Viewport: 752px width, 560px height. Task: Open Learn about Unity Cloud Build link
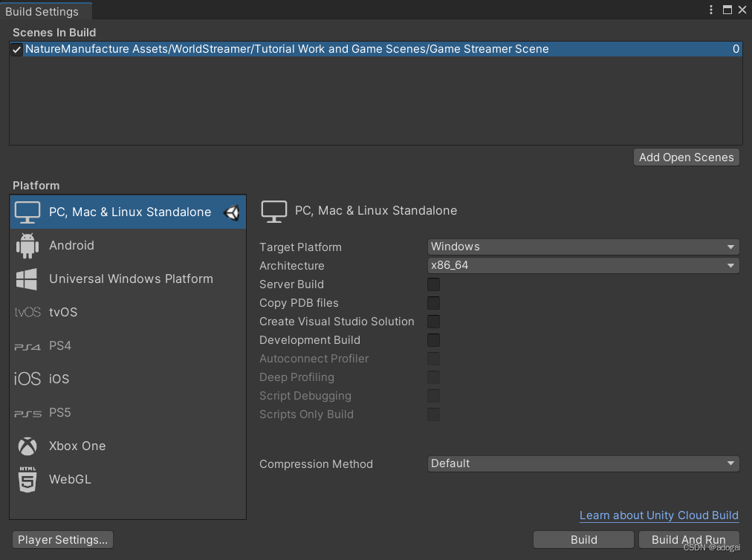[x=659, y=515]
